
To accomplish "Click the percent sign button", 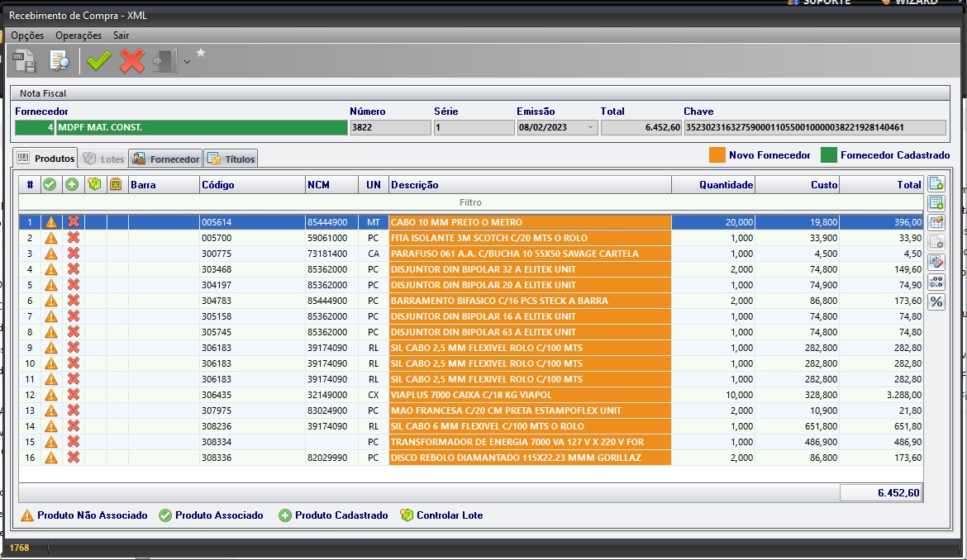I will [936, 302].
